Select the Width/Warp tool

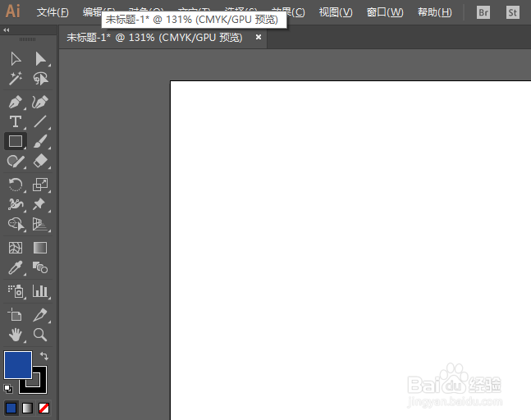[x=16, y=204]
